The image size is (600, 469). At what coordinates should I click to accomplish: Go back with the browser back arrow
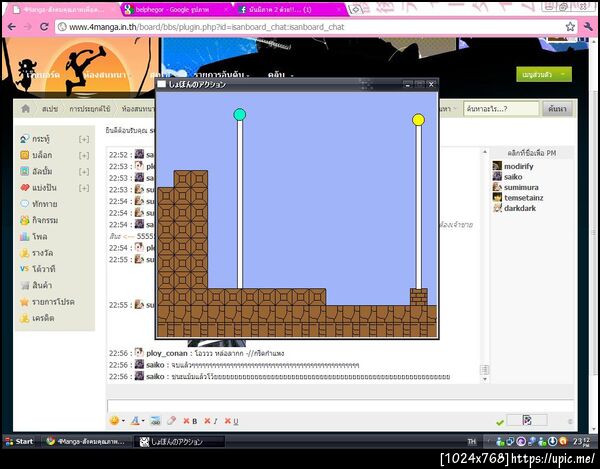tap(11, 27)
